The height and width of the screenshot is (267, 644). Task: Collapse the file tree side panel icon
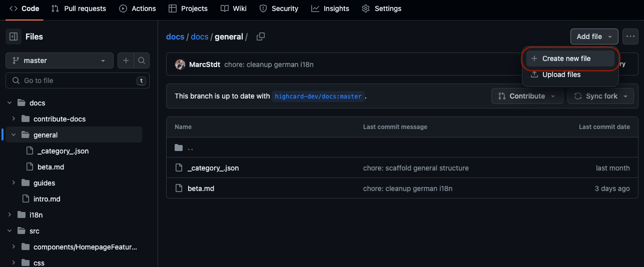[14, 36]
